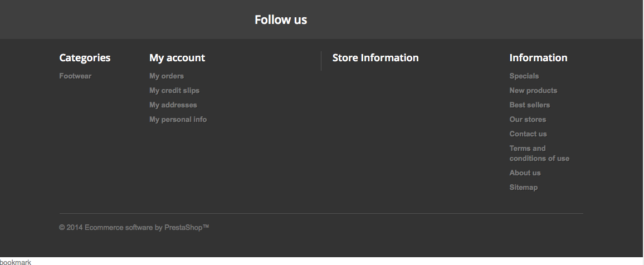644x265 pixels.
Task: Visit the Specials page
Action: coord(524,76)
